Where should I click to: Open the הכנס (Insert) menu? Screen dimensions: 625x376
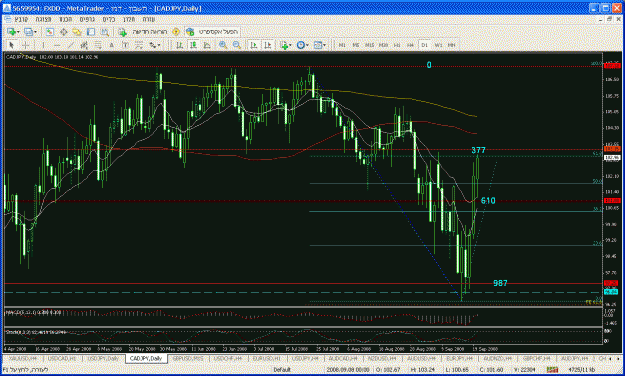(x=65, y=19)
